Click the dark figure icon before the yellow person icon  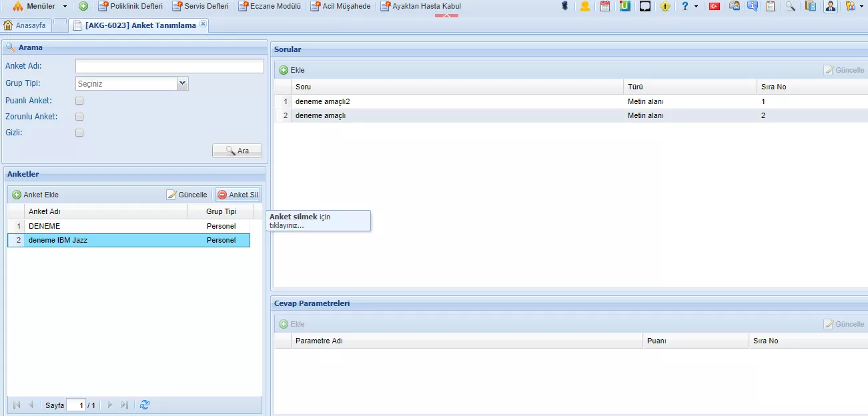(x=566, y=6)
